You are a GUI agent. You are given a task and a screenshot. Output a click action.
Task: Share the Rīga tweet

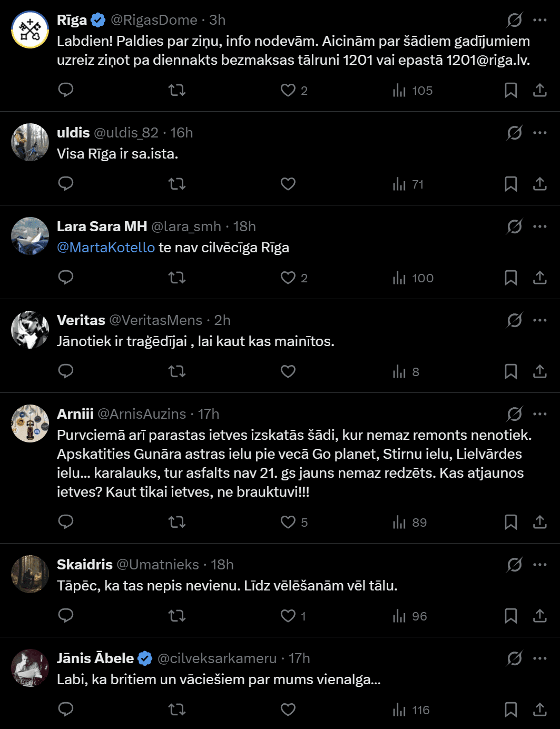[539, 90]
